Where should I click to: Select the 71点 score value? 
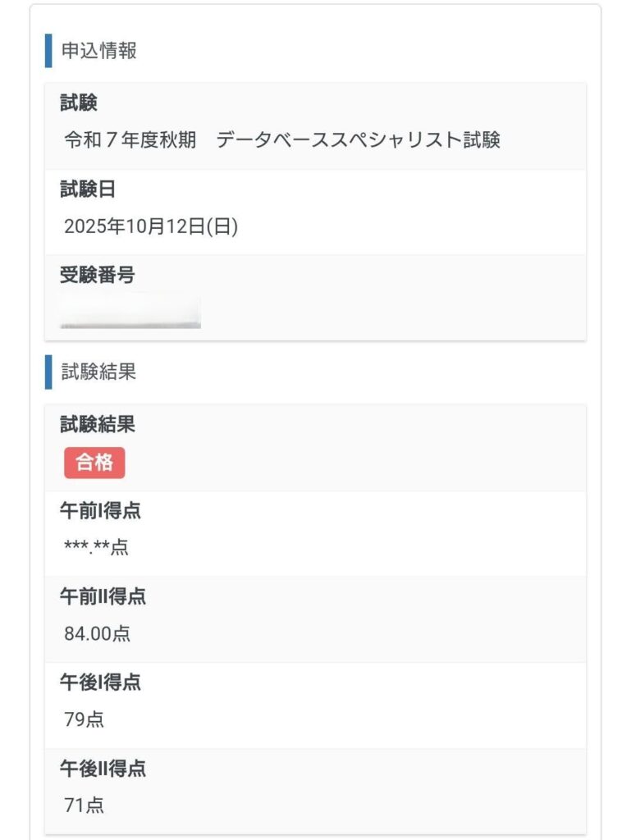tap(84, 806)
